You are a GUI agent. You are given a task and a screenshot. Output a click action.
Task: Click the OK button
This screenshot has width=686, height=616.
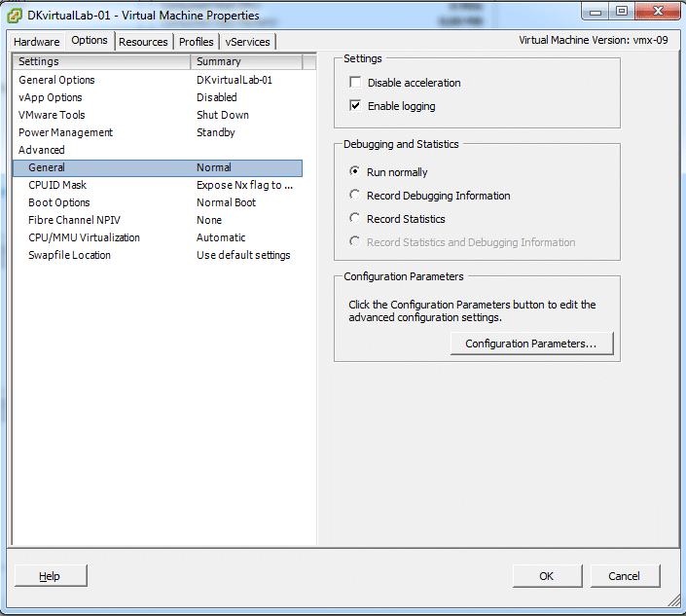click(x=547, y=576)
